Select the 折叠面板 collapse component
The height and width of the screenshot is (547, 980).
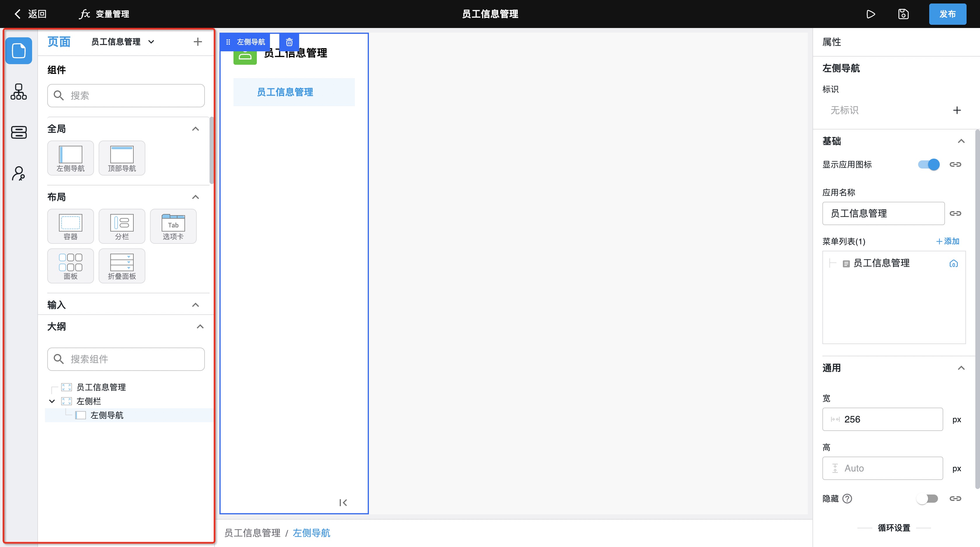pyautogui.click(x=122, y=266)
